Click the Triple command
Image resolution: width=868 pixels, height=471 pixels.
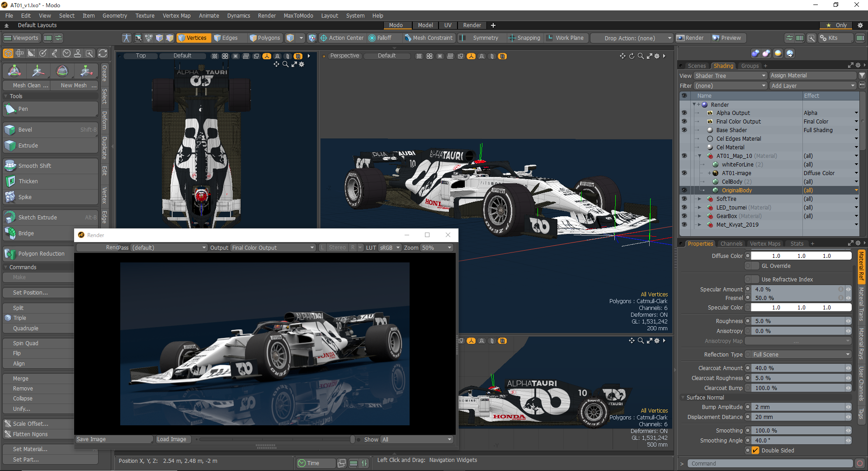click(39, 318)
